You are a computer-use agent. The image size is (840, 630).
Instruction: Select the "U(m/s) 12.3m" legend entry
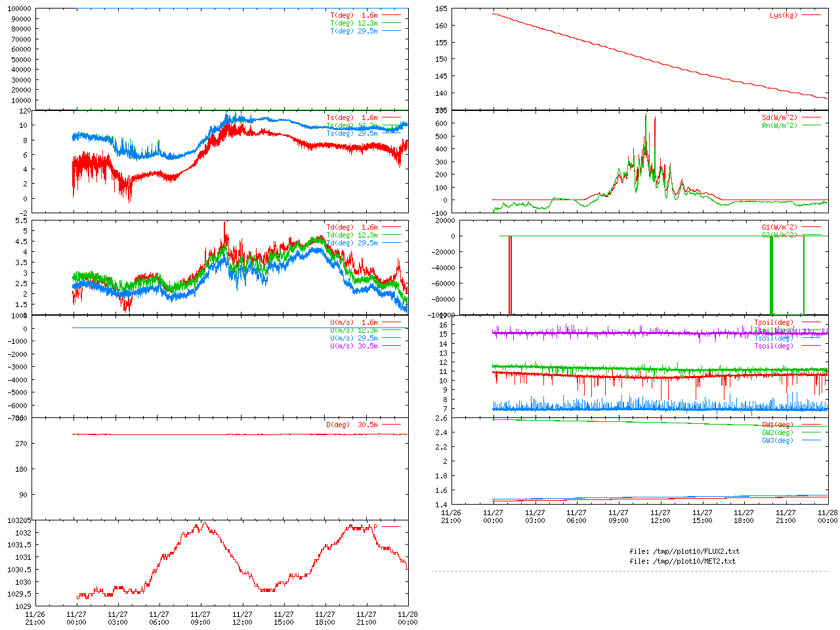tap(354, 330)
